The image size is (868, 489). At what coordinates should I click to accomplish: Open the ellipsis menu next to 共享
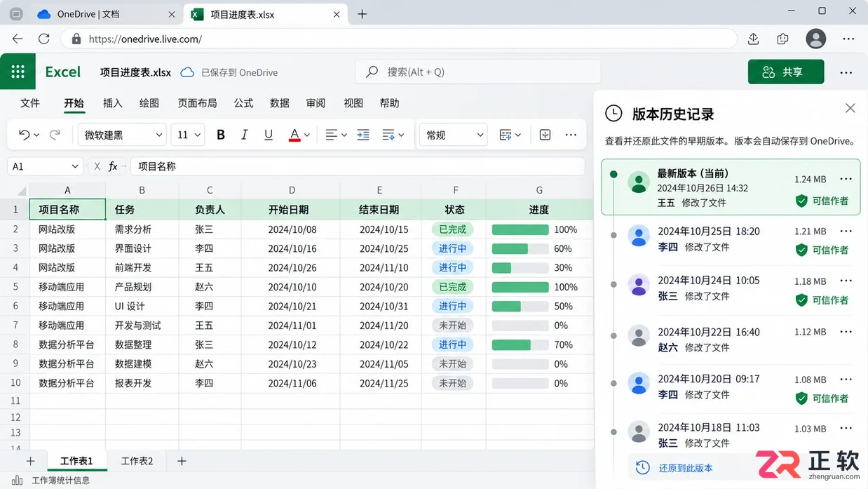point(846,72)
